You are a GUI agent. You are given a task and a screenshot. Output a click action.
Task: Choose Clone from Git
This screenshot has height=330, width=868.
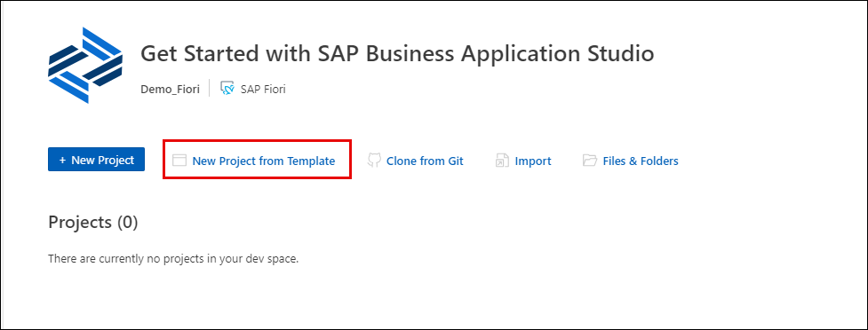[x=425, y=161]
